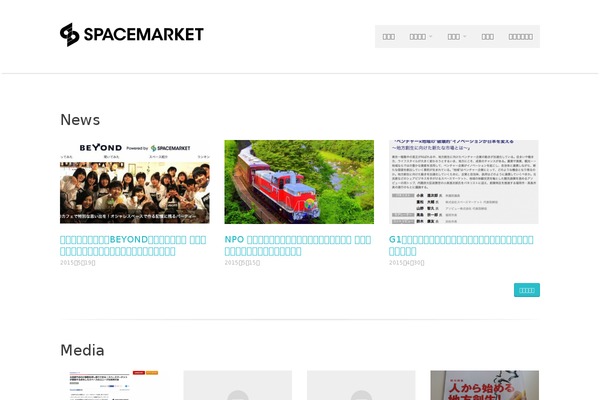
Task: Open the NPO news article headline link
Action: [298, 245]
